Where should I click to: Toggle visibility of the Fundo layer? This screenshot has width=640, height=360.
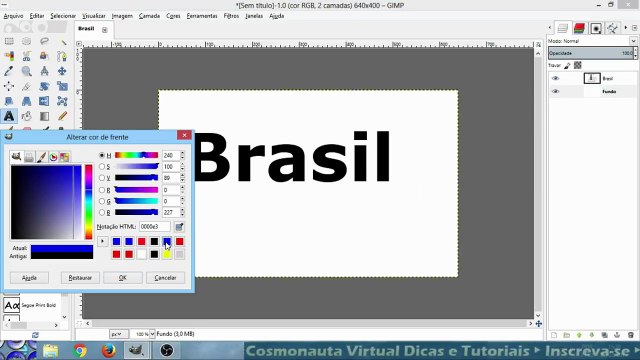(x=556, y=91)
